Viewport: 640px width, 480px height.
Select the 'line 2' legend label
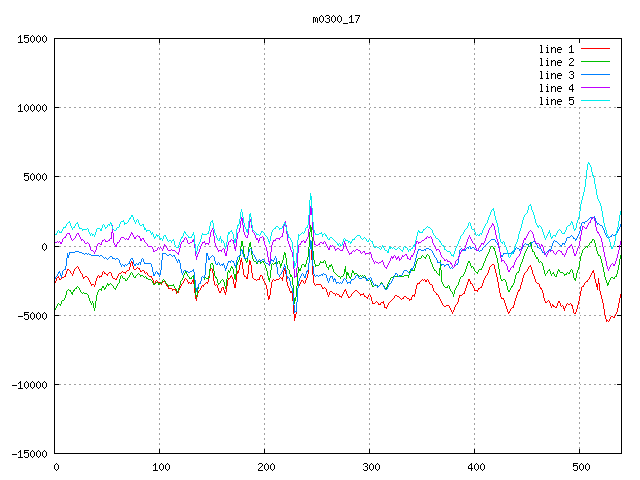tap(556, 62)
